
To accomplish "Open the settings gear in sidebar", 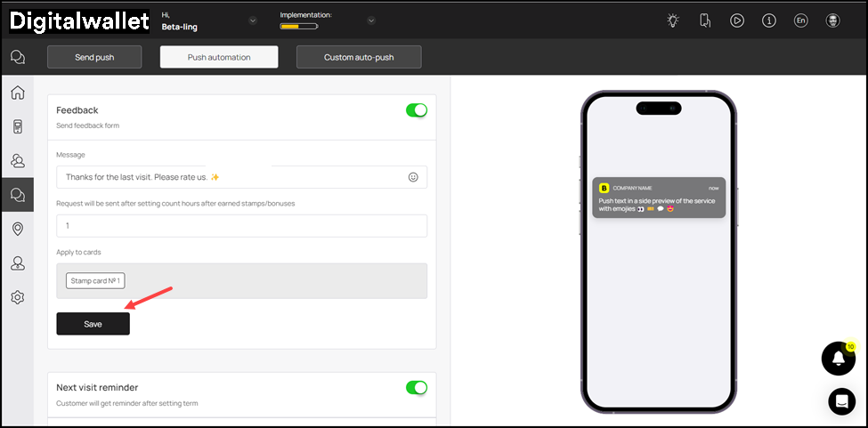I will (x=17, y=297).
